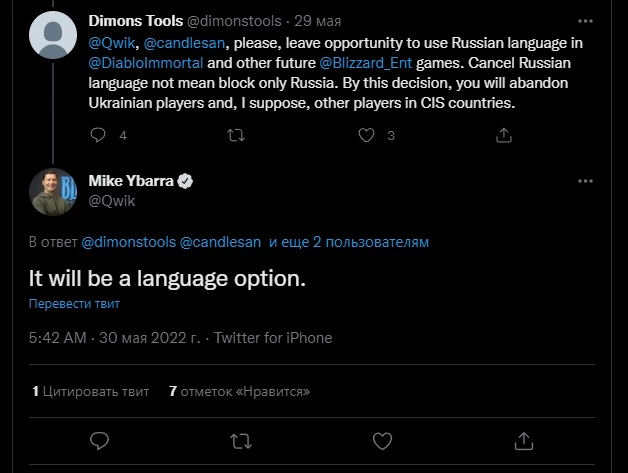628x473 pixels.
Task: Click the @Blizzard_Ent mention link
Action: [365, 63]
